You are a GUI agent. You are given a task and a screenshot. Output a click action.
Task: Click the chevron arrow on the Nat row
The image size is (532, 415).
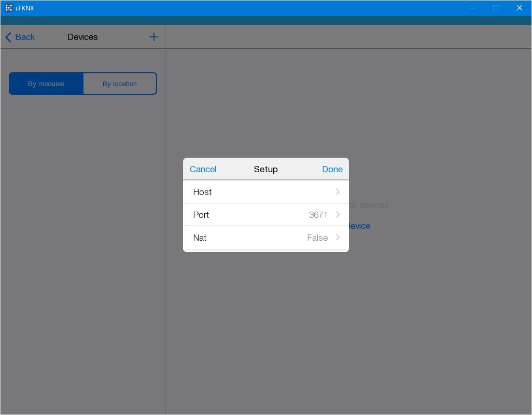pos(338,238)
